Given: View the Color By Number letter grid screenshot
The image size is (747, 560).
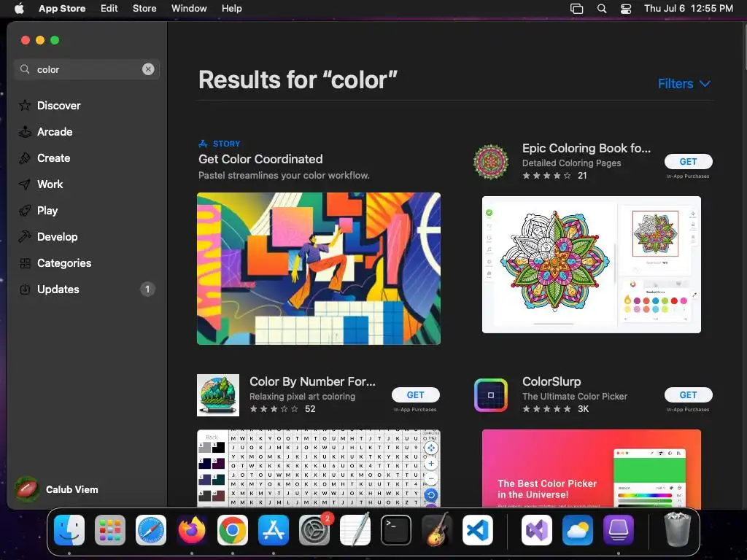Looking at the screenshot, I should 319,468.
